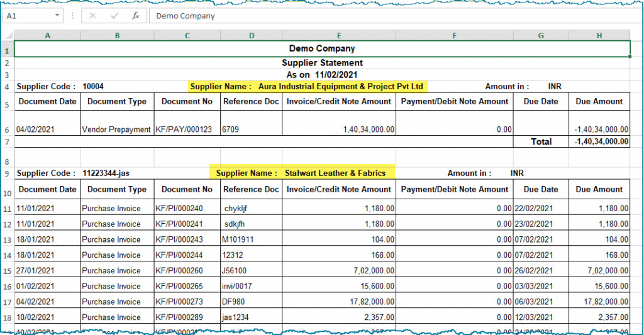Screen dimensions: 644x335
Task: Click inside the Name Box showing A1
Action: (x=28, y=16)
